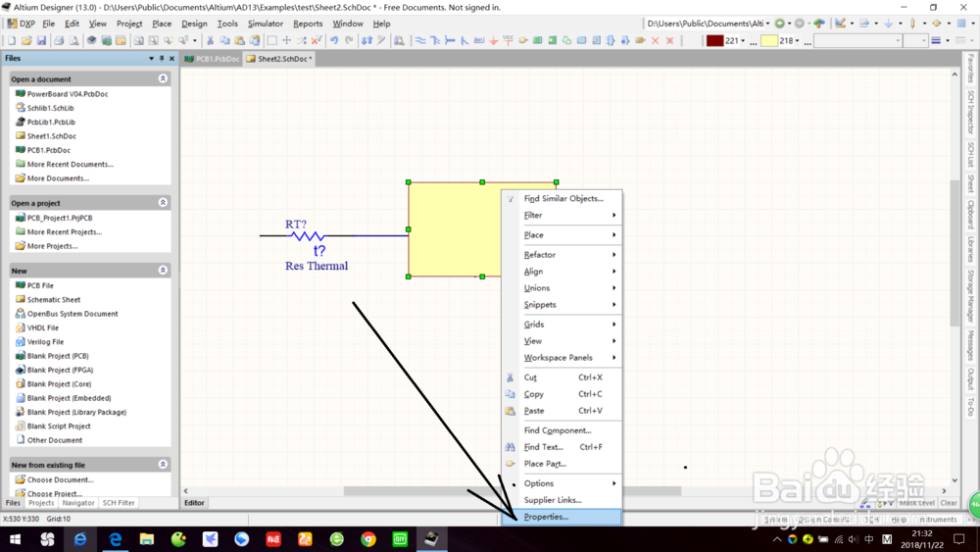This screenshot has height=552, width=980.
Task: Close the Files panel
Action: pos(171,58)
